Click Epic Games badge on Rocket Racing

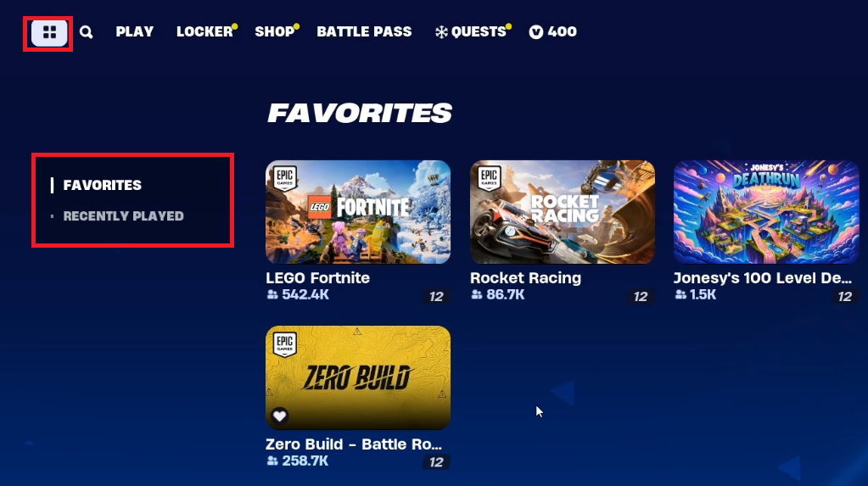pyautogui.click(x=489, y=177)
